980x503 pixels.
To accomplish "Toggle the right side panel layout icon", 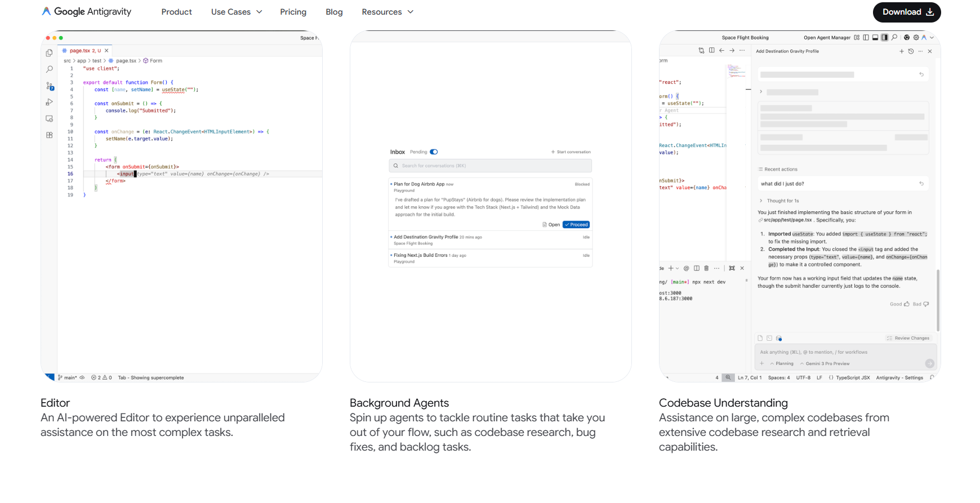I will tap(885, 38).
